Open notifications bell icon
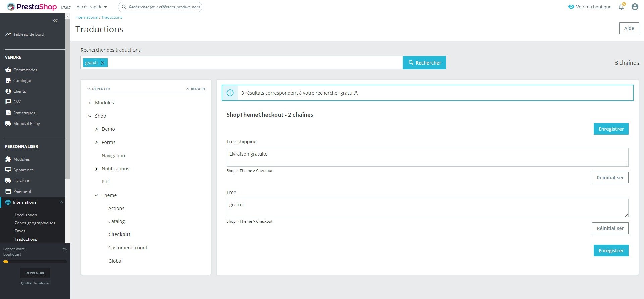 (621, 7)
